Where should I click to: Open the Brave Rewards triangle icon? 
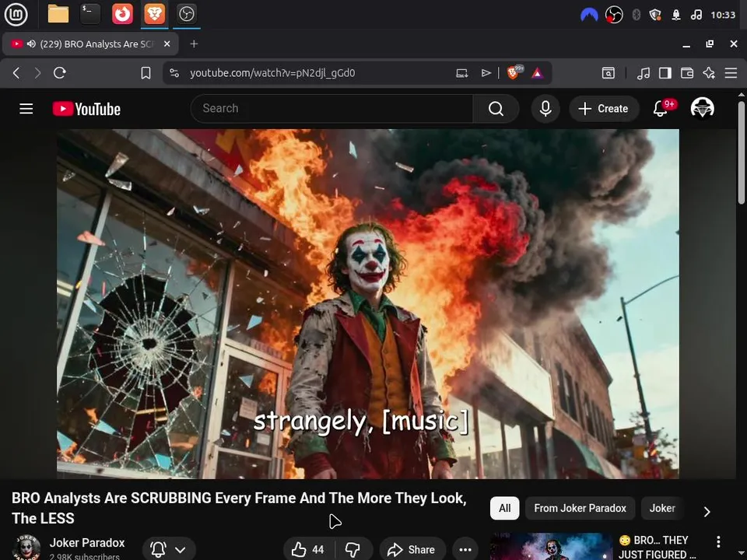538,73
